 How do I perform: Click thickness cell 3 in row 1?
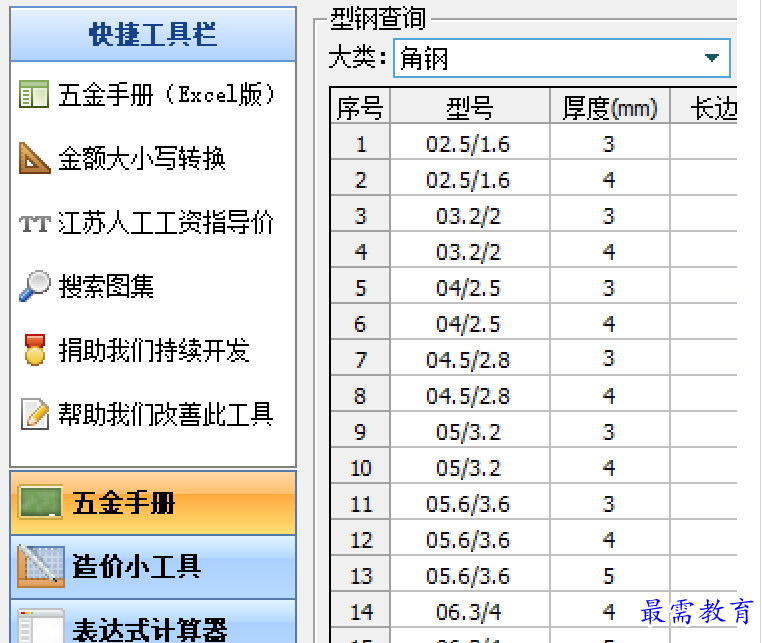610,141
